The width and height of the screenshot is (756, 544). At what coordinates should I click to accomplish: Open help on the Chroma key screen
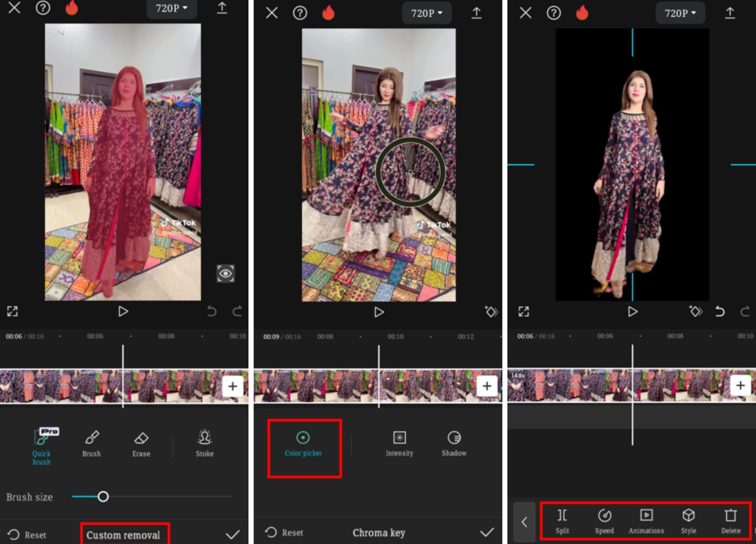coord(300,13)
